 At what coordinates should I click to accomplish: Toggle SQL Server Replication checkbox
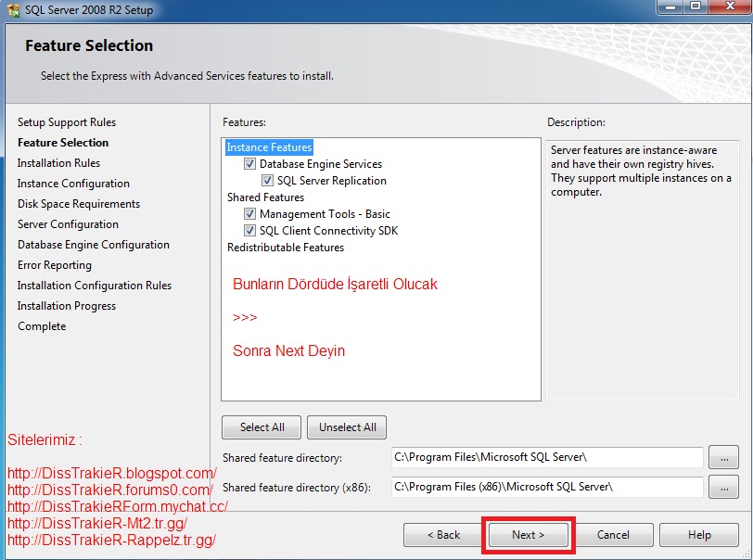(x=267, y=181)
